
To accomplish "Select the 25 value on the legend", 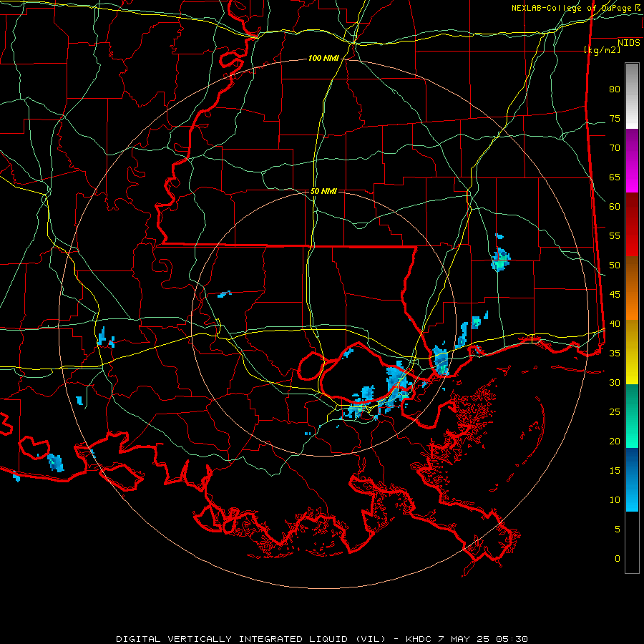I will pyautogui.click(x=615, y=412).
